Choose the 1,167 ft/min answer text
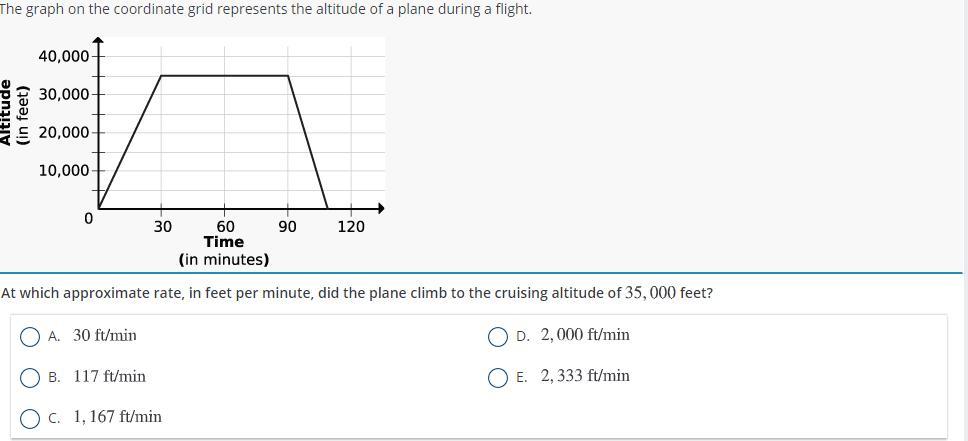This screenshot has height=441, width=968. pos(117,417)
